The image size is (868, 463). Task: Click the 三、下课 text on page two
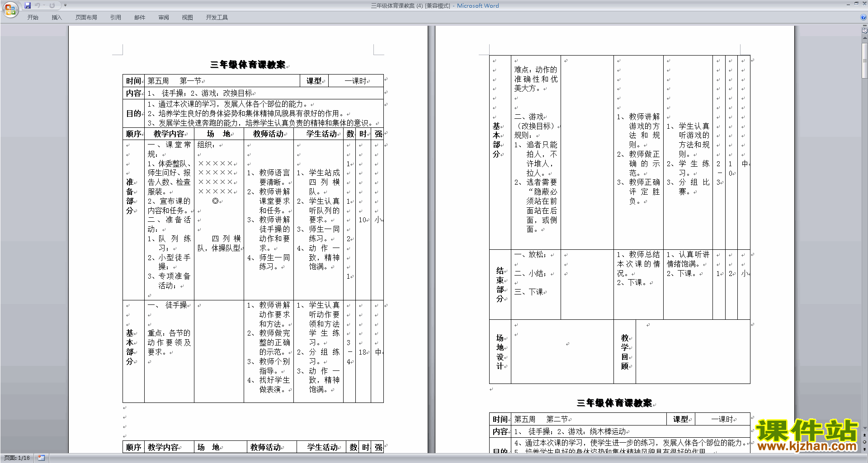tap(529, 292)
